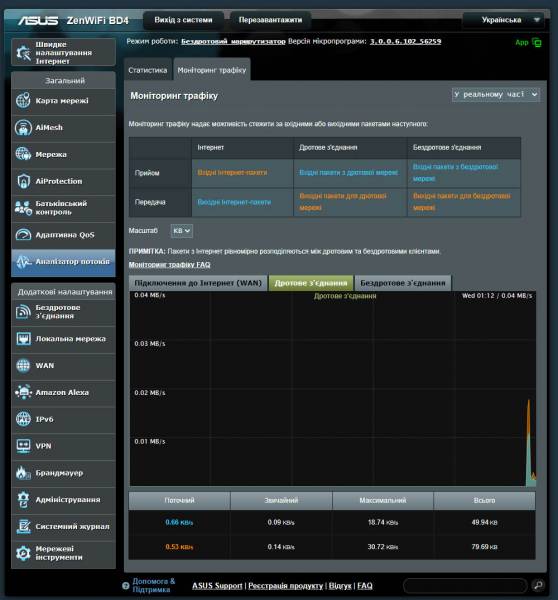Click the ASUS logo
Screen dimensions: 558x600
pyautogui.click(x=38, y=21)
